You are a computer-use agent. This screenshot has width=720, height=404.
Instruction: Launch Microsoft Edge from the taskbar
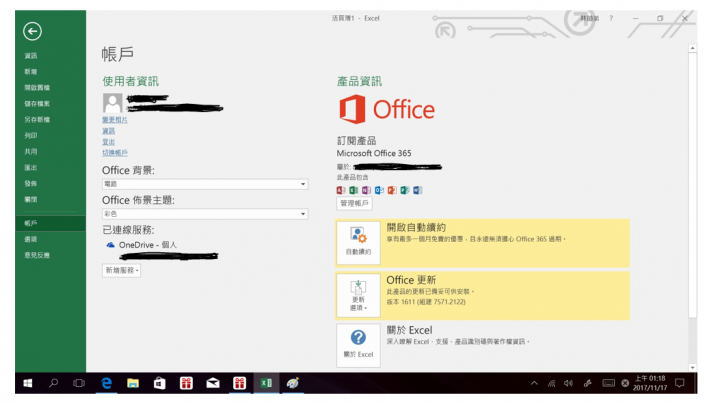coord(106,383)
